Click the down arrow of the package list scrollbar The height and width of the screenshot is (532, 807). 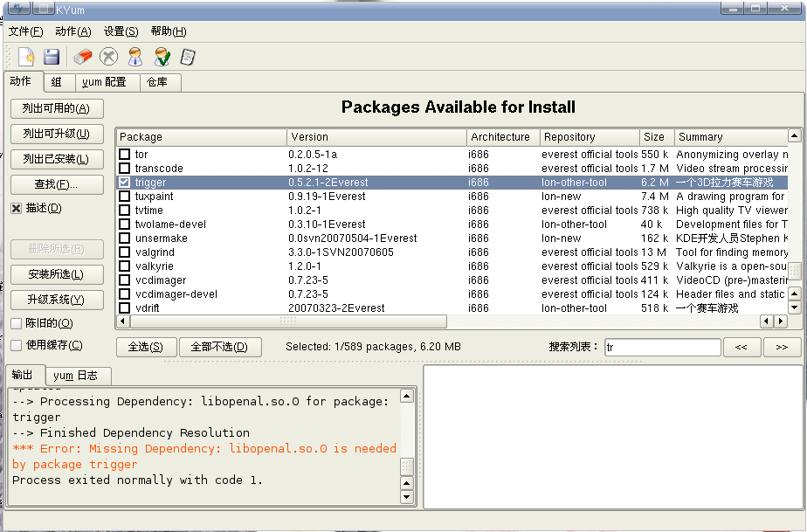(794, 307)
